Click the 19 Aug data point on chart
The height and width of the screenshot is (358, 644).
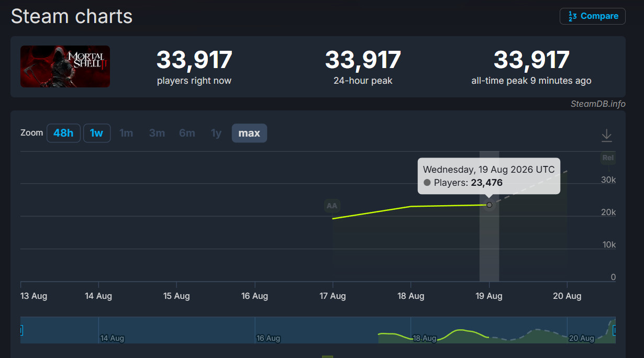[x=489, y=205]
